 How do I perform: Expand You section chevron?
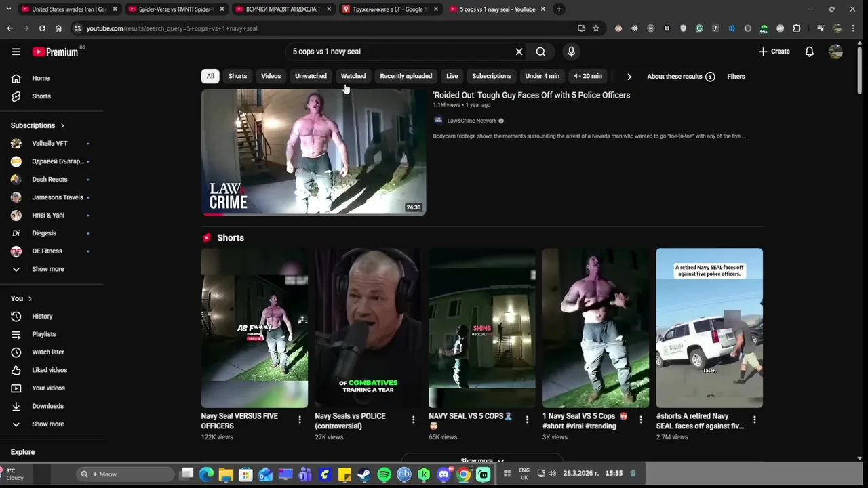tap(30, 298)
